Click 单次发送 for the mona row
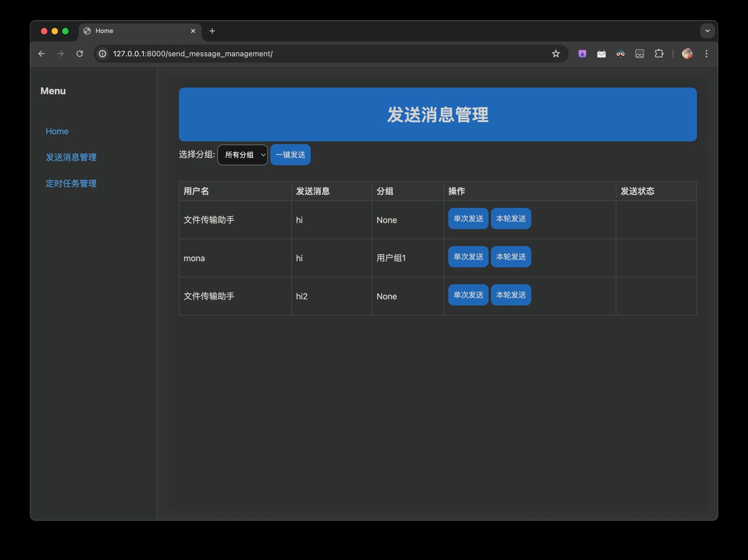 click(x=468, y=257)
